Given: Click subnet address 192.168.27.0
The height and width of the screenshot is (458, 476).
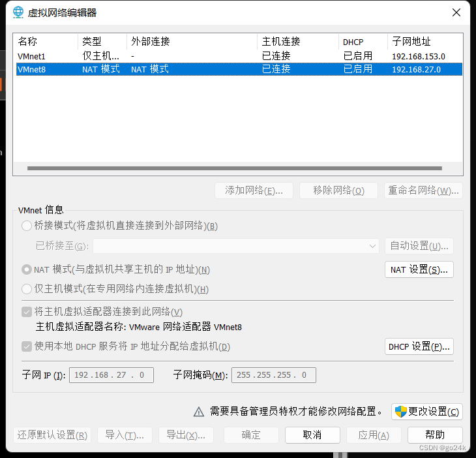Looking at the screenshot, I should pyautogui.click(x=416, y=70).
